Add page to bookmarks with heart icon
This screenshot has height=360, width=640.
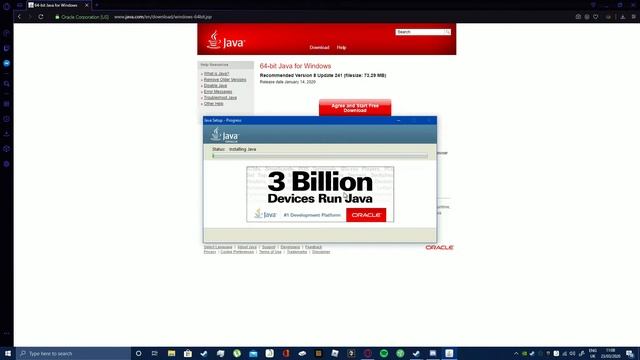[x=596, y=17]
